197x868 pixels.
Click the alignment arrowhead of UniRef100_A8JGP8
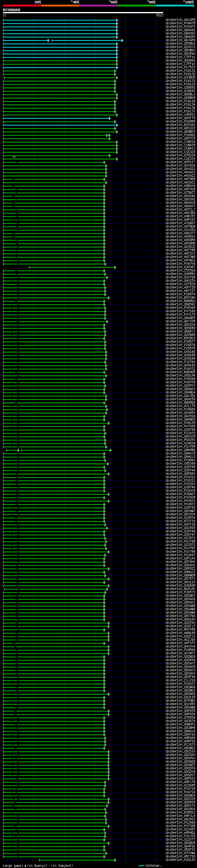point(122,40)
